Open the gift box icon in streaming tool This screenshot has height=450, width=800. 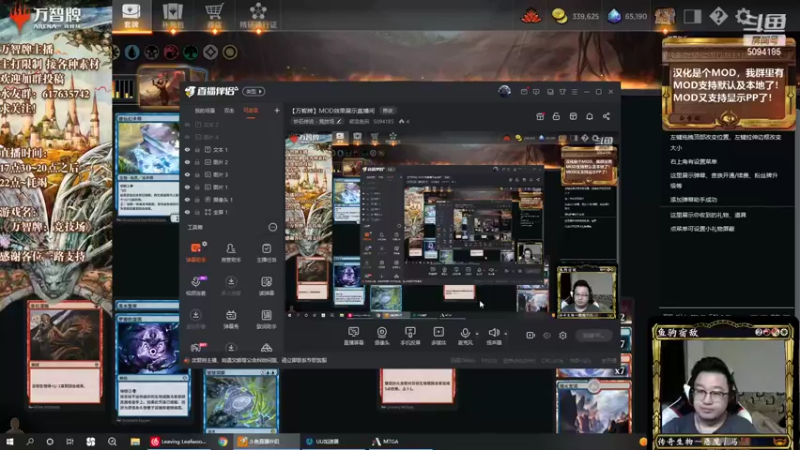[540, 116]
